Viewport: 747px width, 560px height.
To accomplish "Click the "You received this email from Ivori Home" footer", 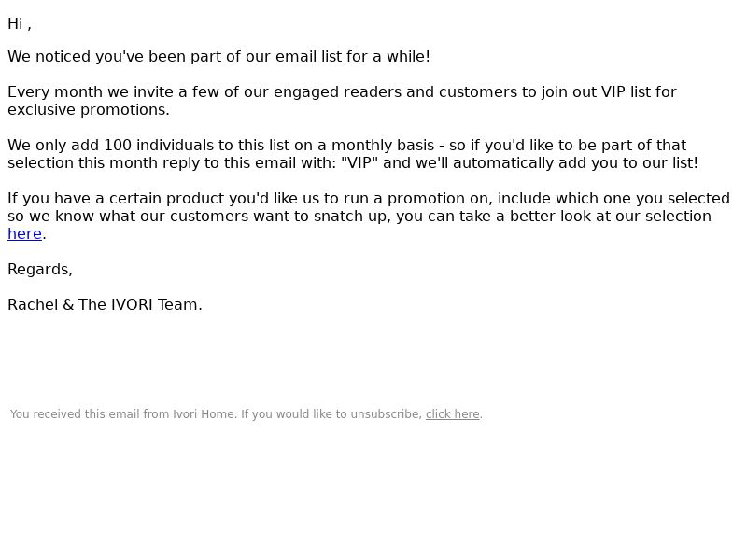I will coord(123,414).
